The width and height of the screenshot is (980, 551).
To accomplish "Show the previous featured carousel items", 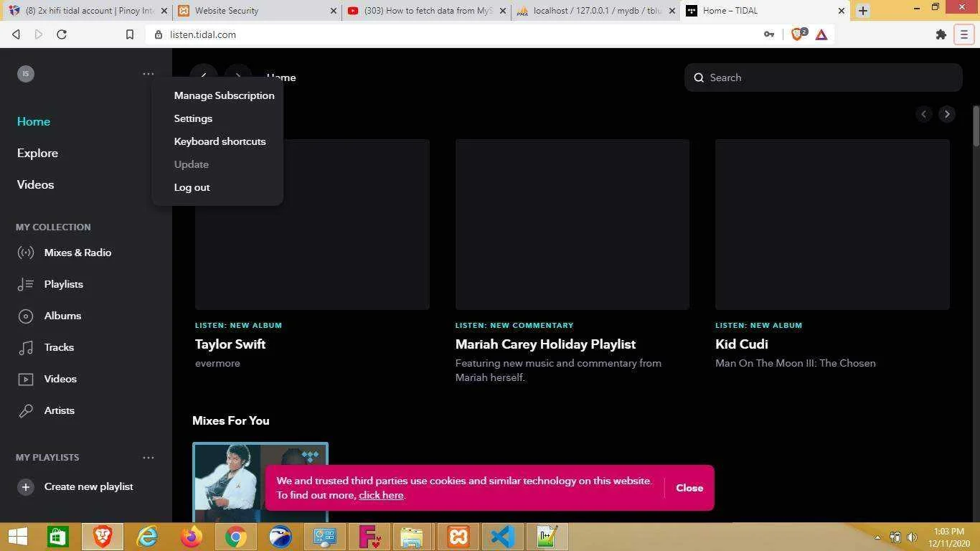I will [x=924, y=114].
